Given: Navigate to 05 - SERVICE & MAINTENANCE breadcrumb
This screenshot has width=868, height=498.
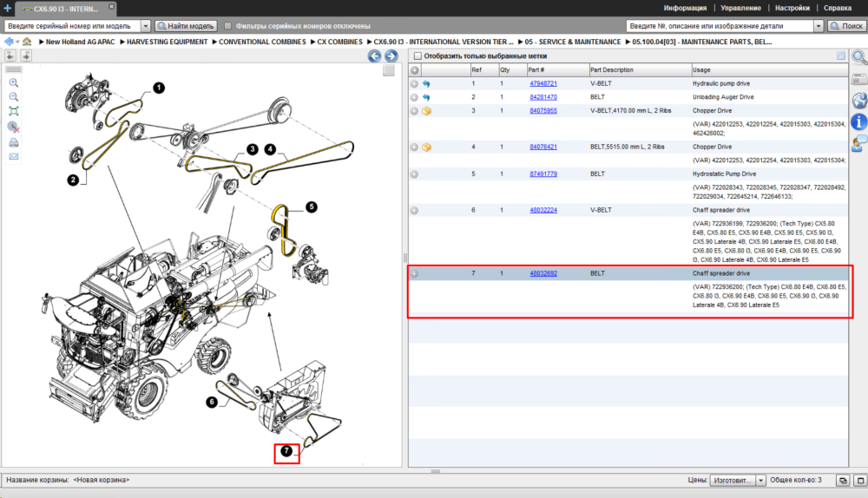Looking at the screenshot, I should point(572,42).
